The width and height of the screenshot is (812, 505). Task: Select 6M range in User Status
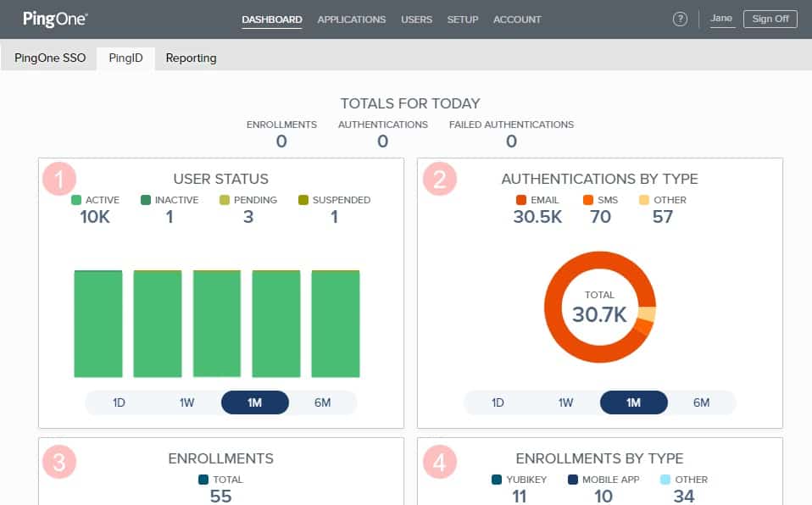pos(323,402)
